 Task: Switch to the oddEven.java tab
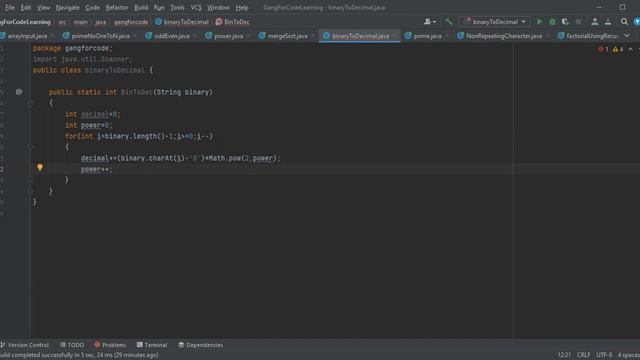coord(171,36)
